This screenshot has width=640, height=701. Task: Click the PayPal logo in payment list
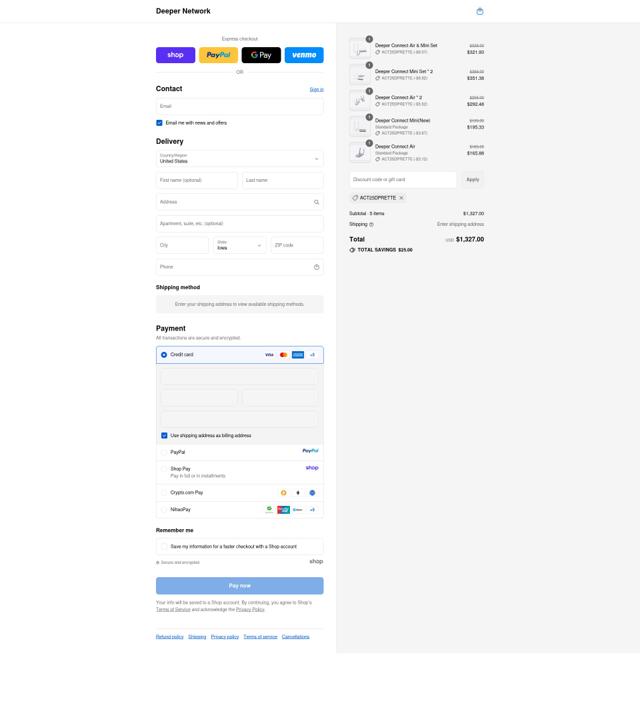pyautogui.click(x=311, y=451)
